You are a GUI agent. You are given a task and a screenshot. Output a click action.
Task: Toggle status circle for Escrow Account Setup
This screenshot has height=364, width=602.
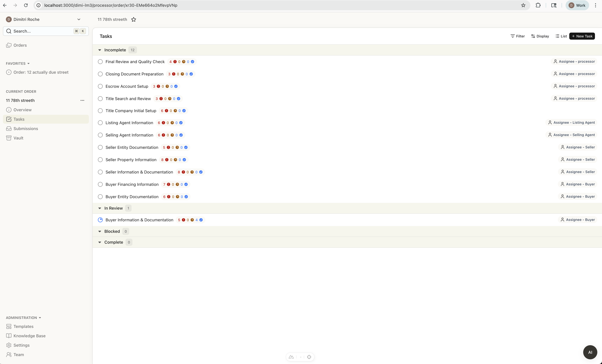[x=100, y=86]
